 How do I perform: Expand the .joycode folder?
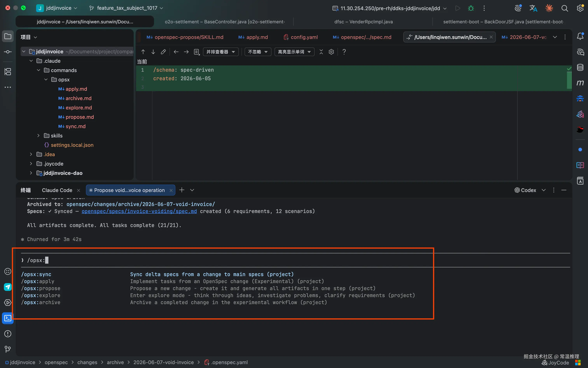[31, 164]
